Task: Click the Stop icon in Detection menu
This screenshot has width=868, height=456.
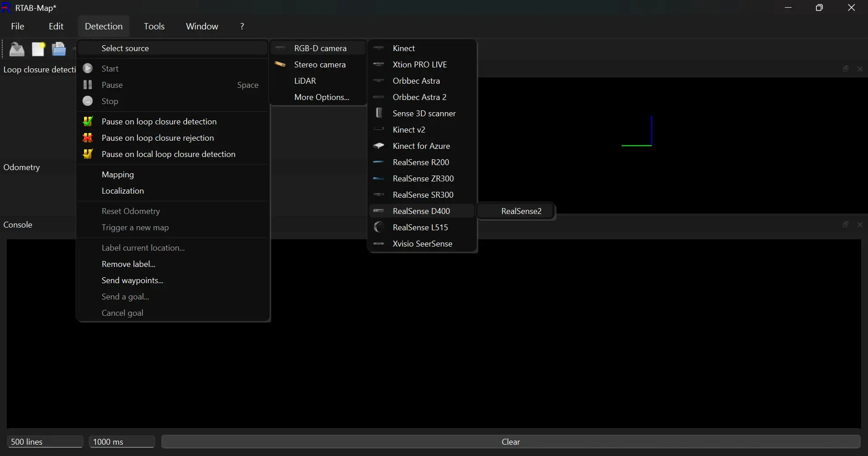Action: coord(88,101)
